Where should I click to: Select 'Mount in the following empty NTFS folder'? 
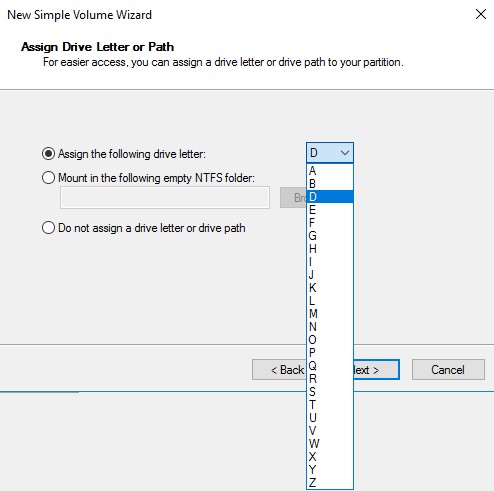tap(48, 178)
